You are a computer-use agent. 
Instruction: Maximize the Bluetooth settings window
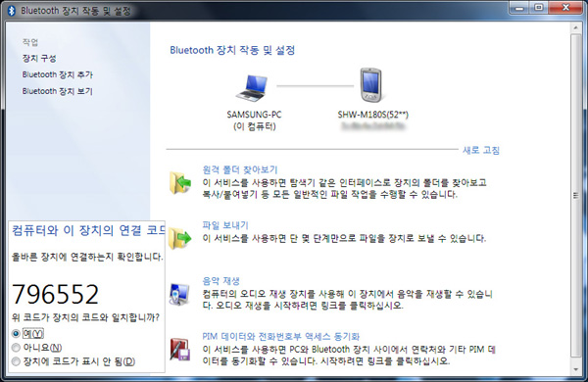(x=538, y=8)
